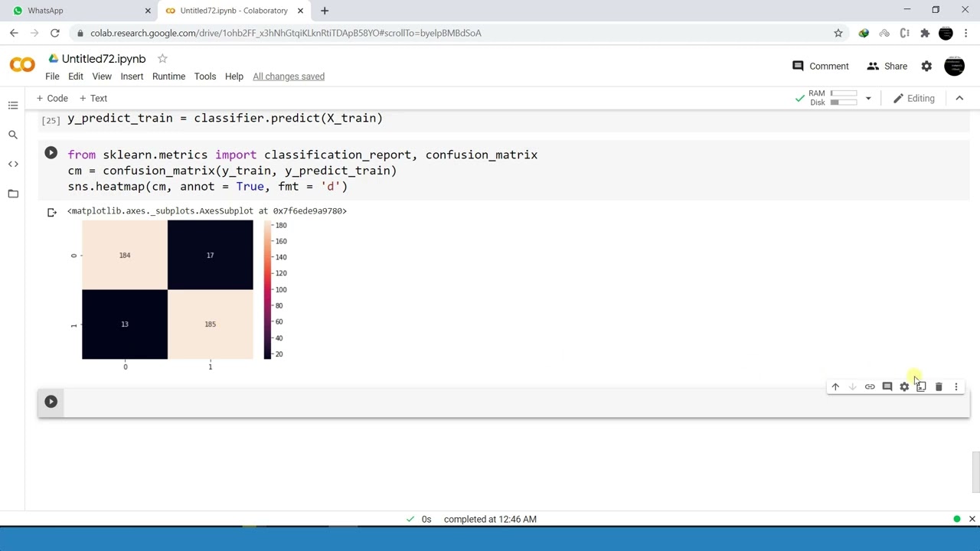Open the File menu
Viewport: 980px width, 551px height.
[52, 77]
